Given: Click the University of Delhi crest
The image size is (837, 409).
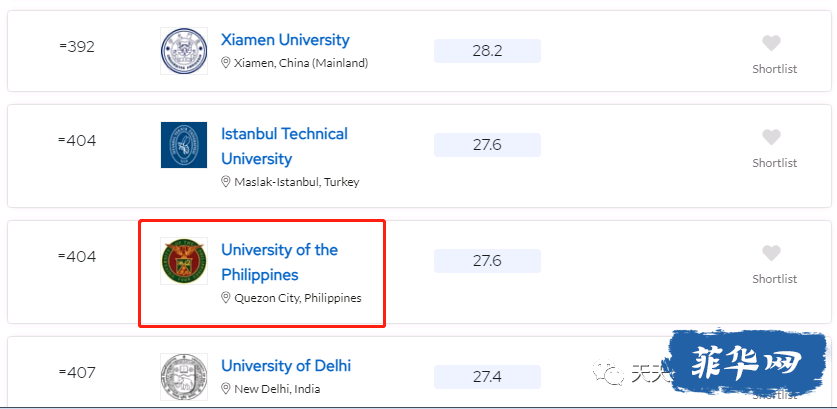Looking at the screenshot, I should pyautogui.click(x=184, y=376).
